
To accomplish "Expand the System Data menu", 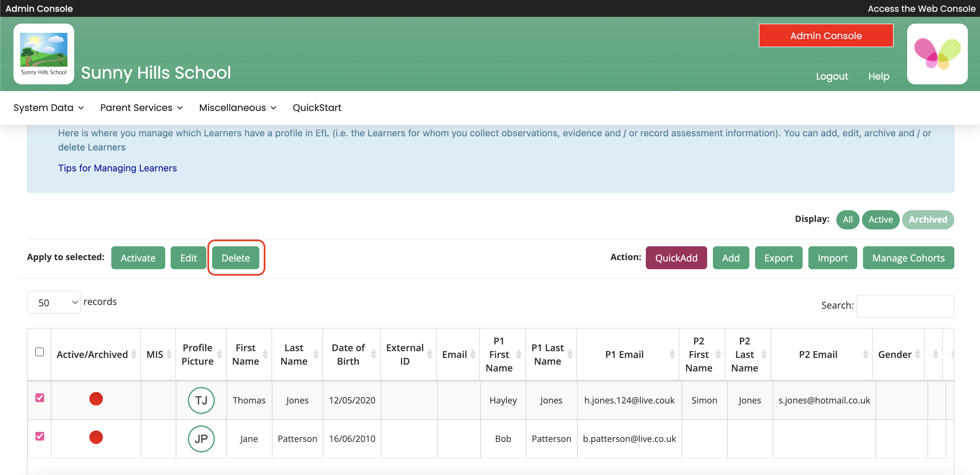I will pyautogui.click(x=48, y=108).
